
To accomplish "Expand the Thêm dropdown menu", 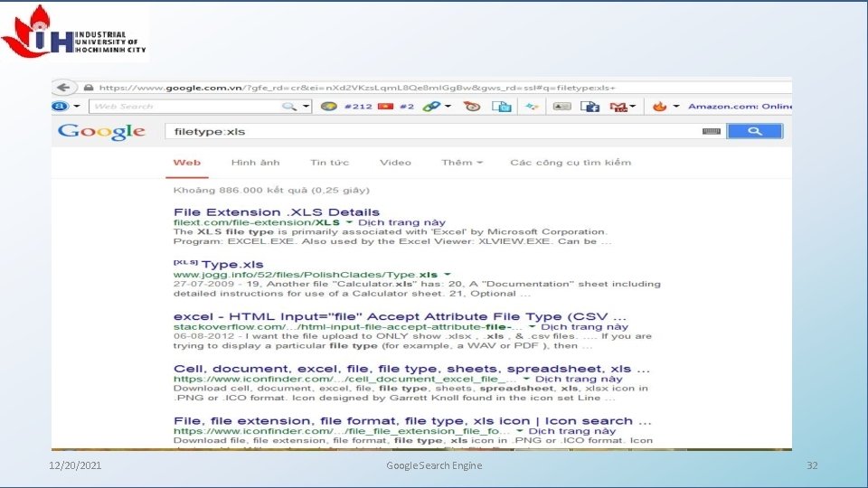I will pyautogui.click(x=462, y=163).
